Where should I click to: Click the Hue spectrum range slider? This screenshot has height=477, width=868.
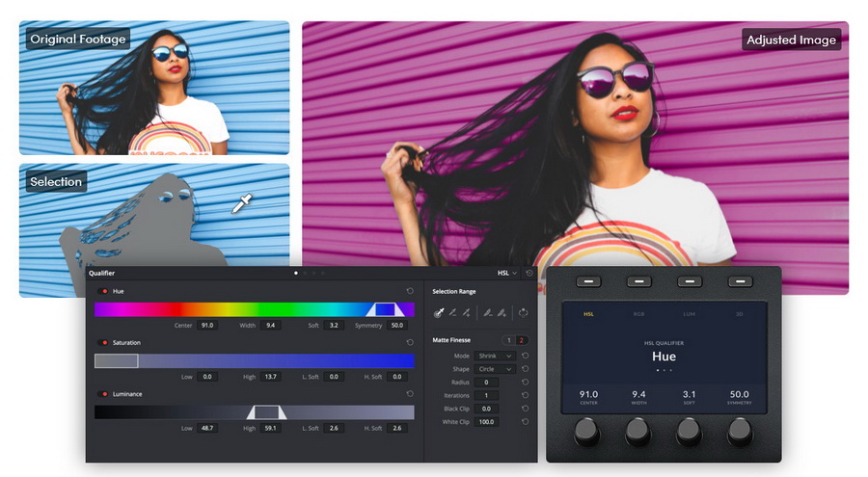(x=254, y=309)
